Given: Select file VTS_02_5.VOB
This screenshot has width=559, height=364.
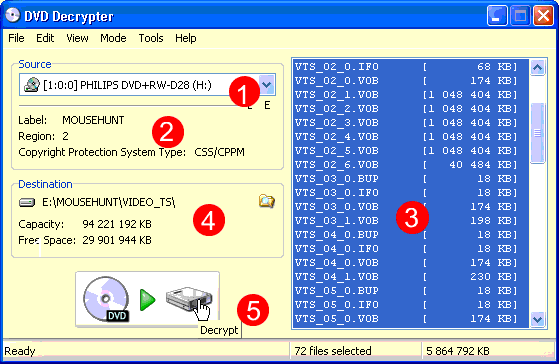Looking at the screenshot, I should click(x=410, y=150).
